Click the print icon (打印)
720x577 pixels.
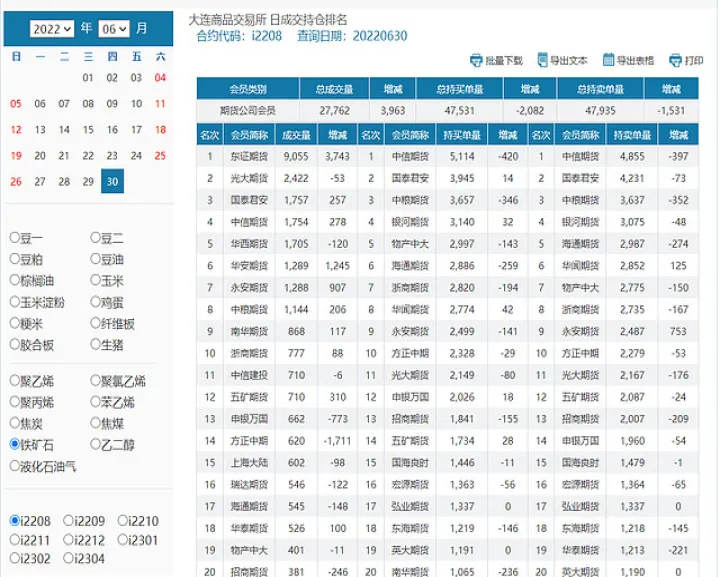pyautogui.click(x=675, y=60)
